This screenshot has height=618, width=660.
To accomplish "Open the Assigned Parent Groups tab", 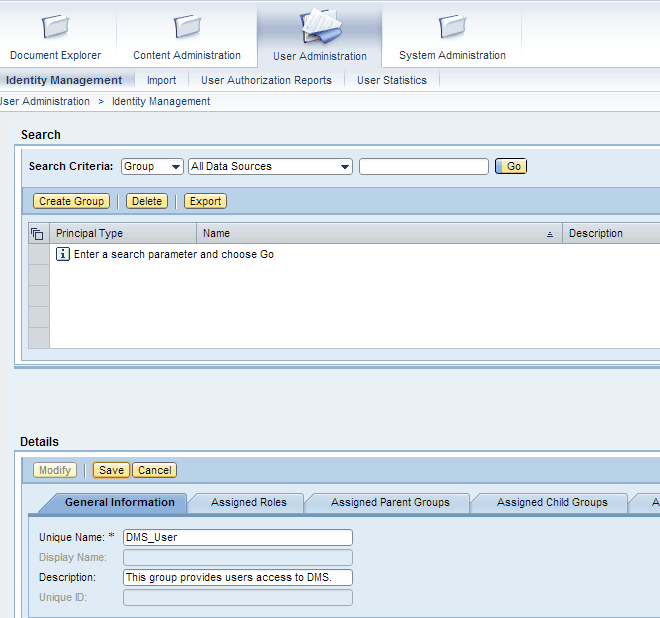I will [x=390, y=502].
